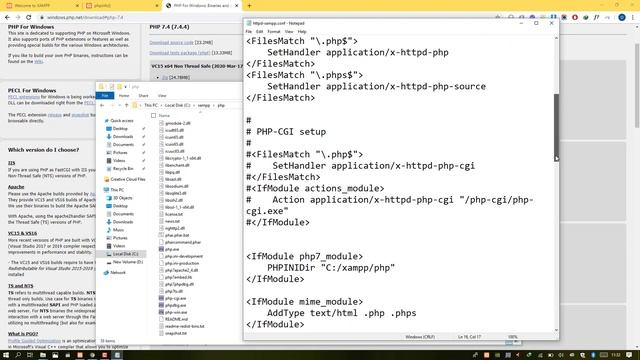Place cursor on PHPINIDir line in Notepad
640x360 pixels.
(x=331, y=268)
